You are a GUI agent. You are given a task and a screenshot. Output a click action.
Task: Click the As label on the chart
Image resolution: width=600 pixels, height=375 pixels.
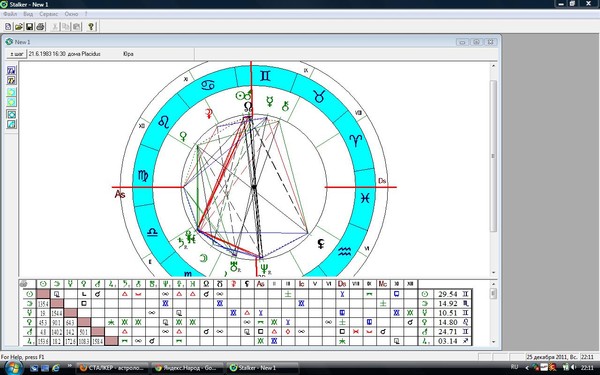click(x=120, y=194)
